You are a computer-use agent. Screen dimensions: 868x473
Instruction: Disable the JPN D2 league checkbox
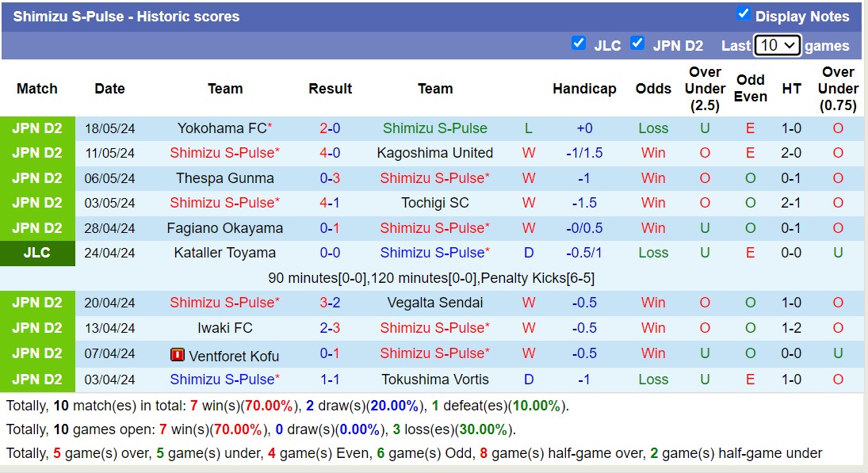click(x=637, y=44)
